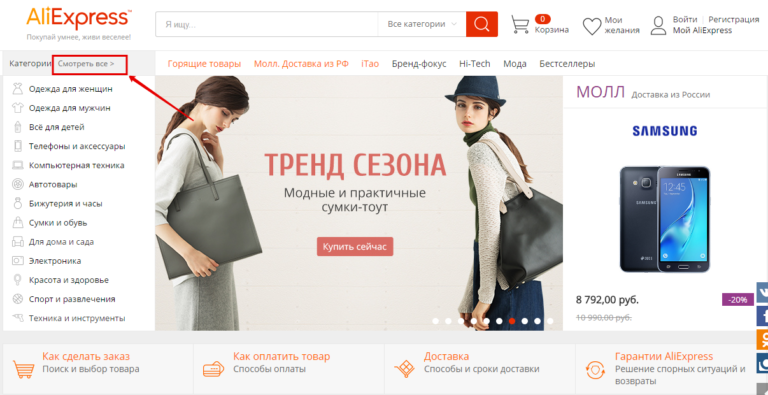Click the VK social share icon
The height and width of the screenshot is (395, 768).
(763, 292)
